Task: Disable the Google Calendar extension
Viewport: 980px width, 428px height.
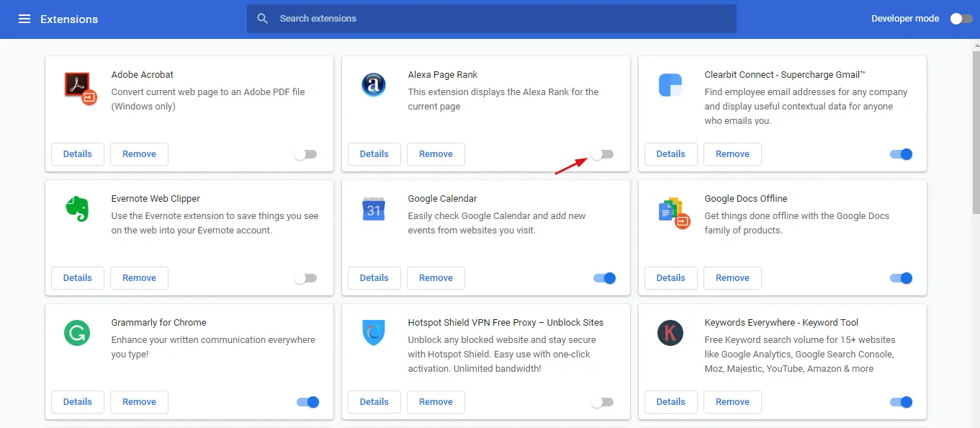Action: [x=605, y=278]
